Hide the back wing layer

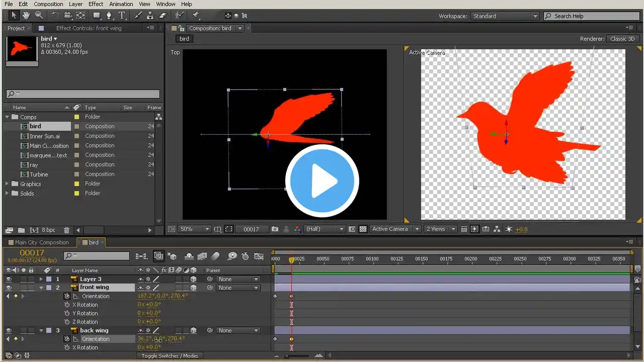click(x=9, y=330)
